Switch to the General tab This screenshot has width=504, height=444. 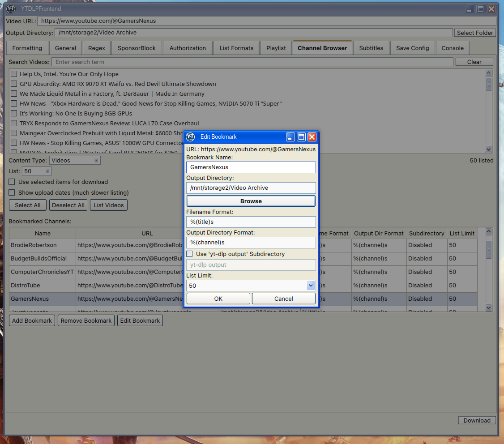click(65, 48)
